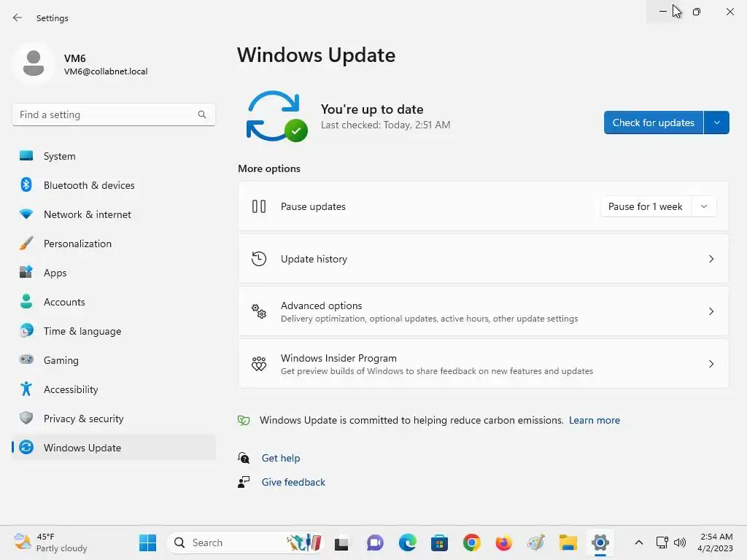
Task: Open the Windows Insider Program chevron
Action: (711, 364)
